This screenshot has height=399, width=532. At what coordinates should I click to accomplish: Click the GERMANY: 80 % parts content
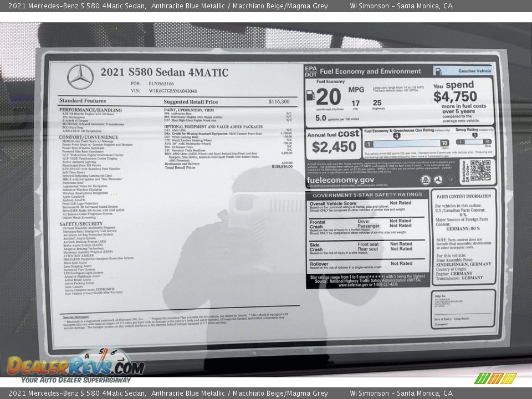point(463,229)
